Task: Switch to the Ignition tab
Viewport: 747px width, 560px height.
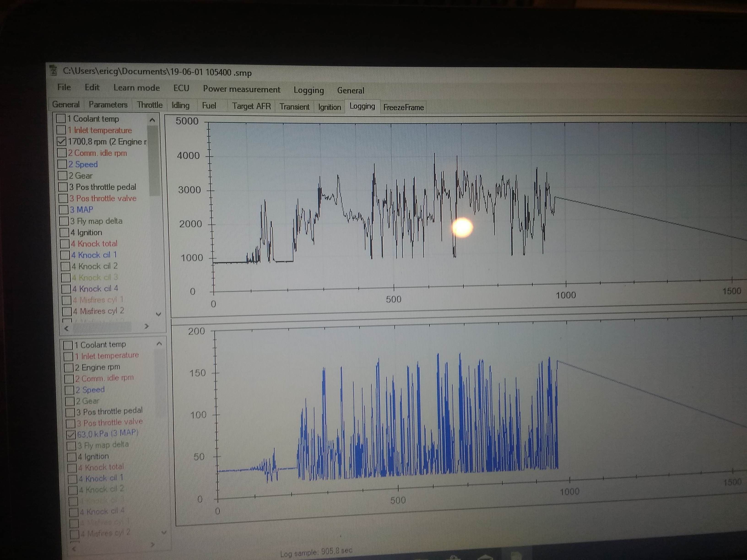Action: (x=329, y=107)
